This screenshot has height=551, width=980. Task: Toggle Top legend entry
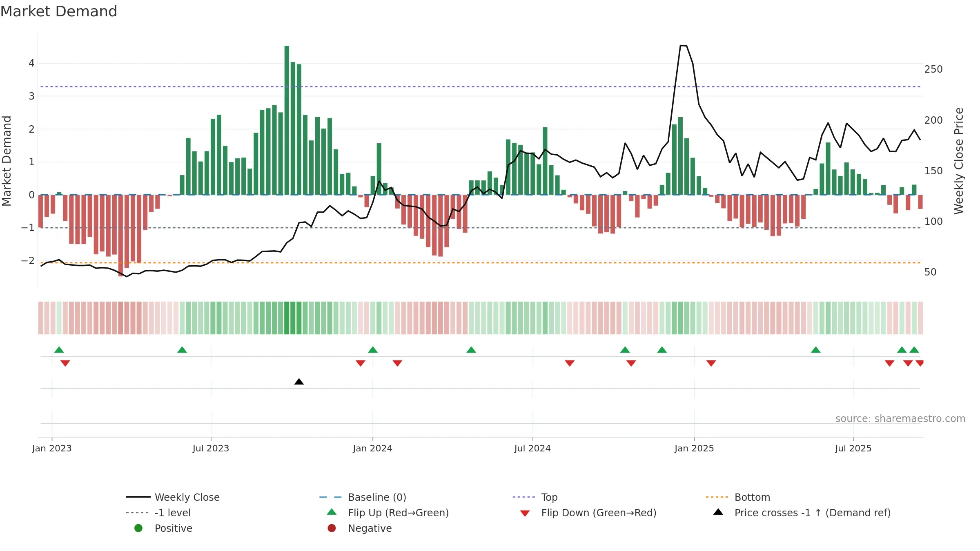[535, 497]
